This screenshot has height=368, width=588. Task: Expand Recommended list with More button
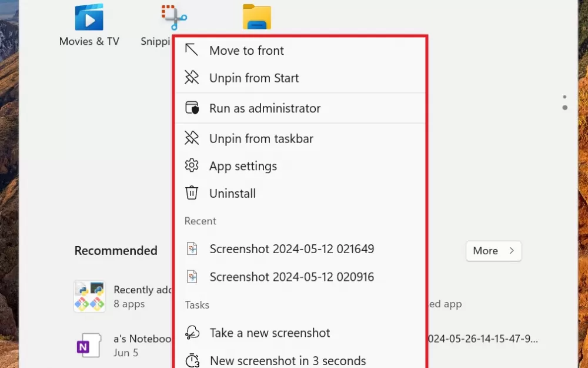pos(493,251)
